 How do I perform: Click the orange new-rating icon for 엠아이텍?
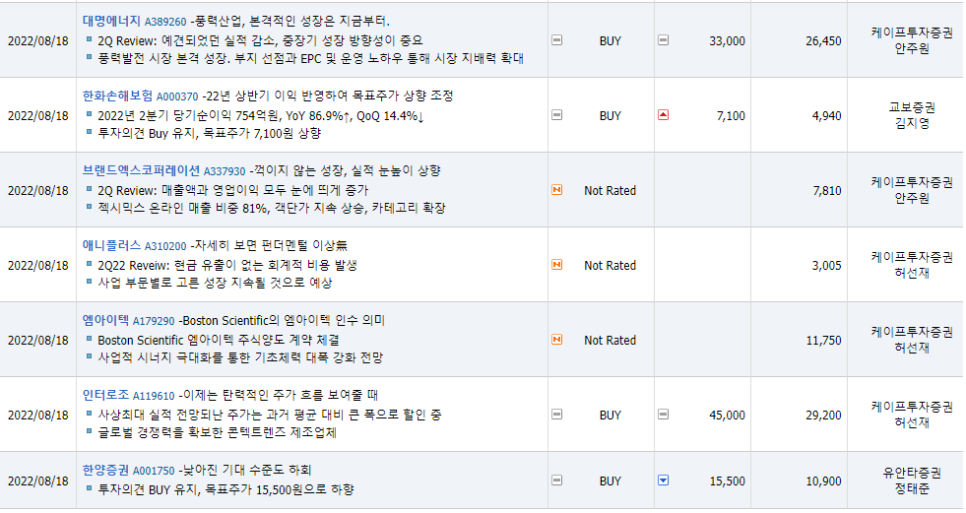coord(557,340)
